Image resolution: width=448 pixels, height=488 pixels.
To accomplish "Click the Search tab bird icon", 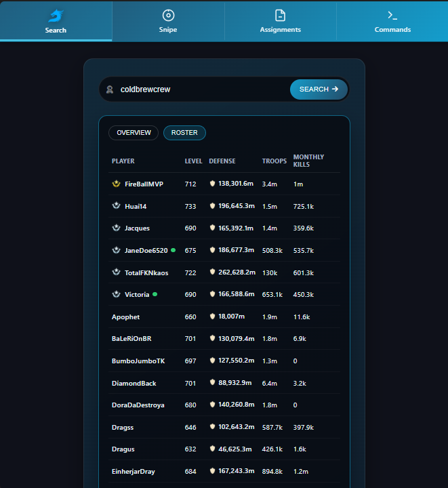I will coord(56,16).
